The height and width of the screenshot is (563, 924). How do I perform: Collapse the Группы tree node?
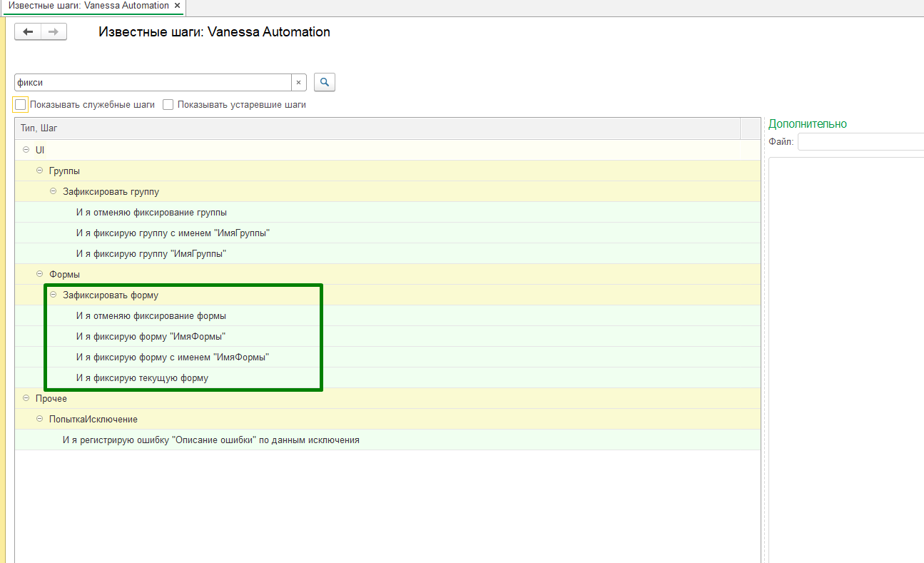(x=40, y=171)
